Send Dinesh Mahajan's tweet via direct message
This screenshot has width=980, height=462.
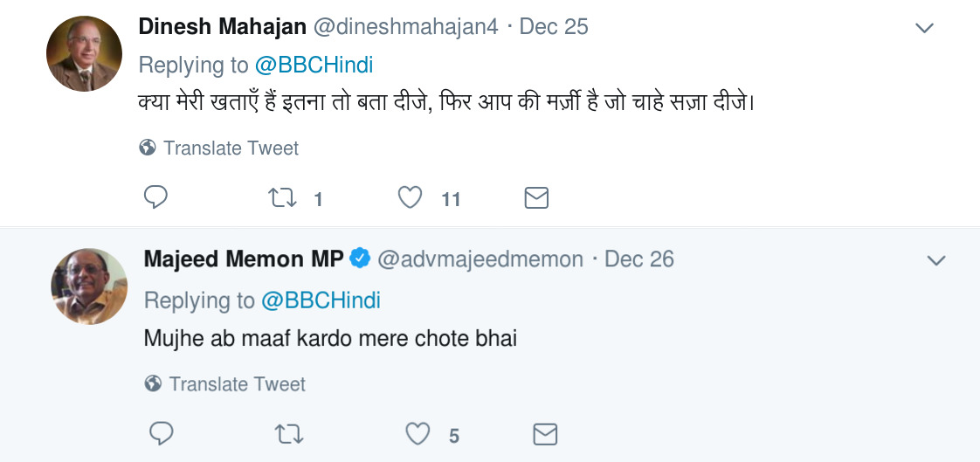536,198
